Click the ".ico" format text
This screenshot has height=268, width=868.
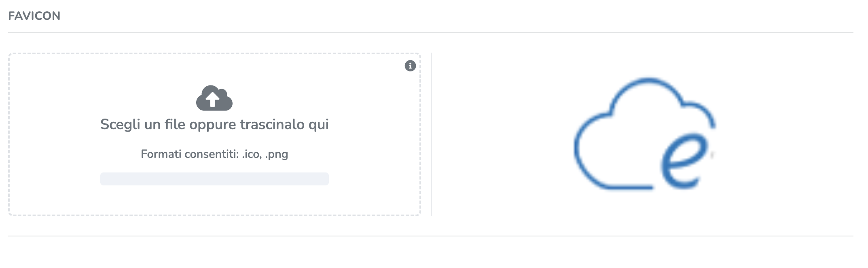[252, 154]
